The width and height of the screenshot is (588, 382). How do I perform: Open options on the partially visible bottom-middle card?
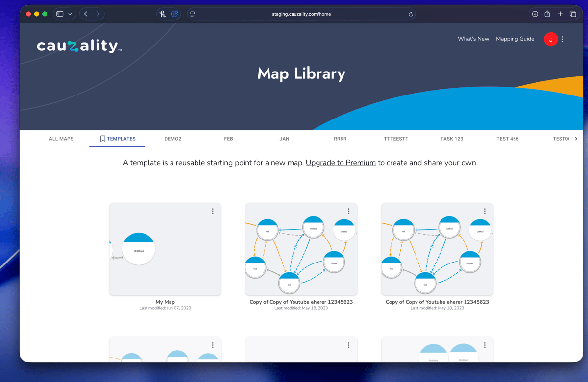click(x=349, y=345)
